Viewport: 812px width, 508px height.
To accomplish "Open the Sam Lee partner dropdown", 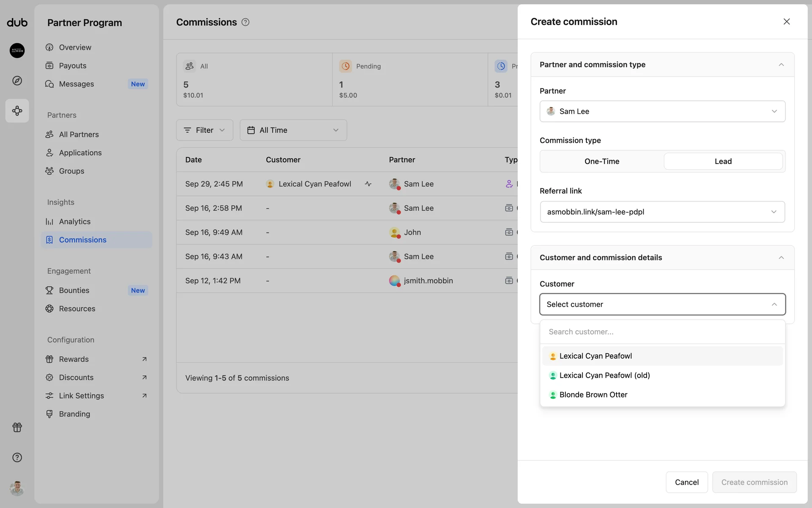I will point(662,111).
